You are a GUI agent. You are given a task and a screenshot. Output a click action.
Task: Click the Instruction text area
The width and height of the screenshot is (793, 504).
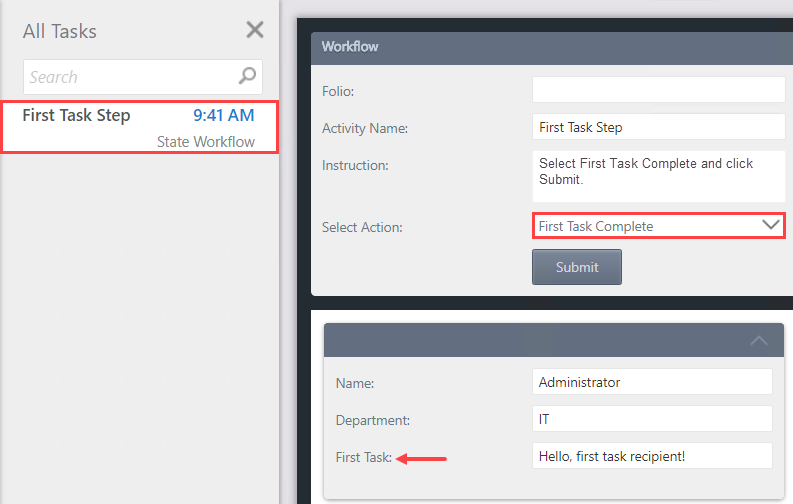pos(658,176)
